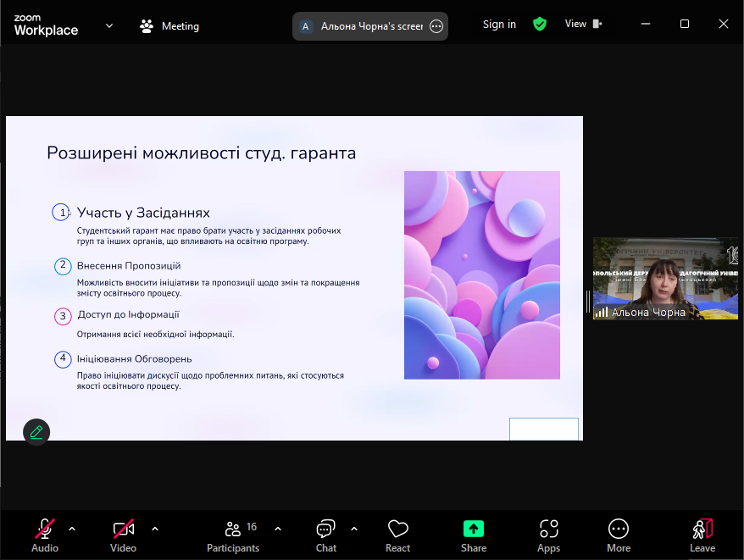The width and height of the screenshot is (744, 560).
Task: Expand the arrow next to Participants
Action: (278, 529)
